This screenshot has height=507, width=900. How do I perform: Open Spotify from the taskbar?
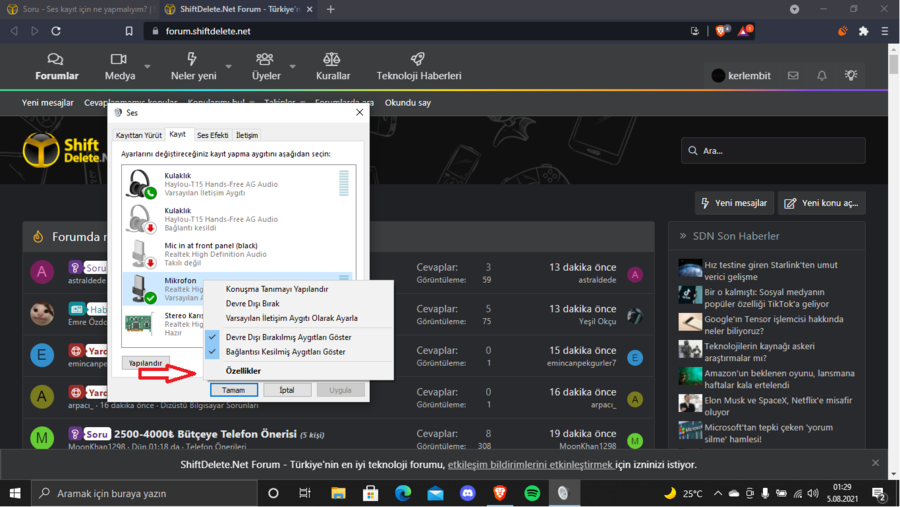(531, 493)
